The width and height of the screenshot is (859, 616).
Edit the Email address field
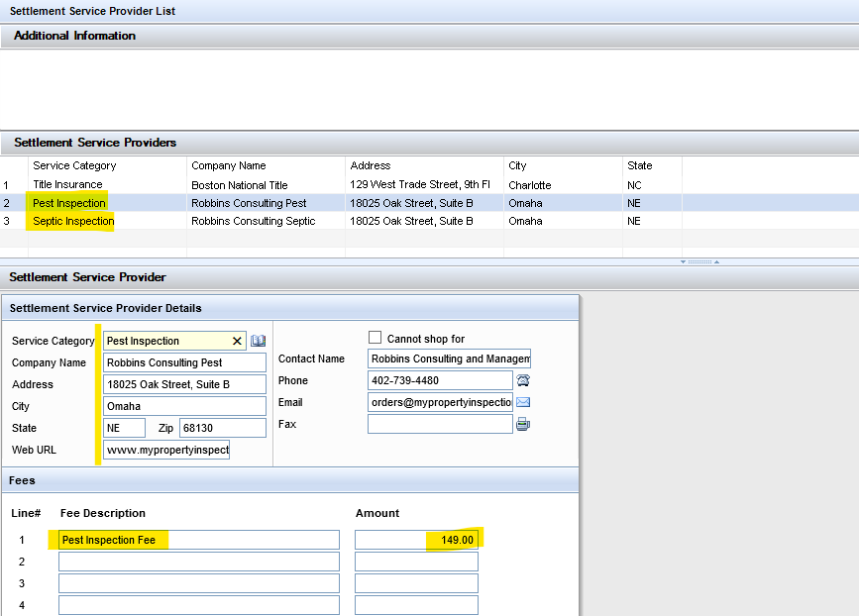click(441, 402)
